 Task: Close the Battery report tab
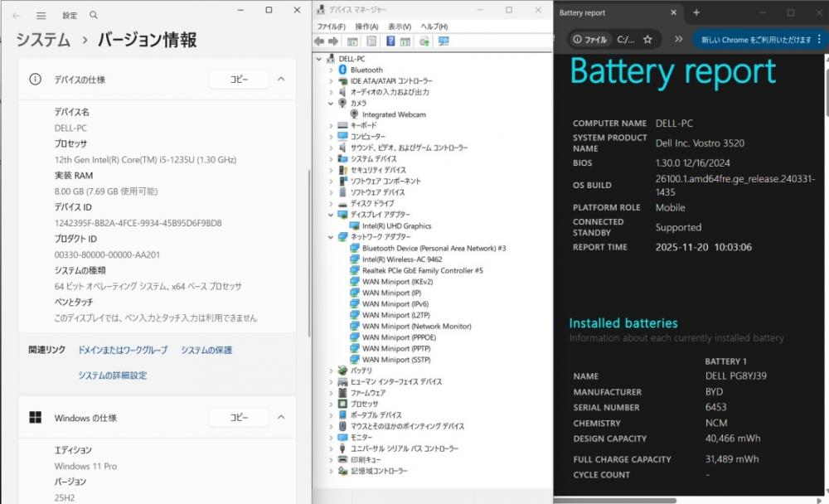[672, 12]
